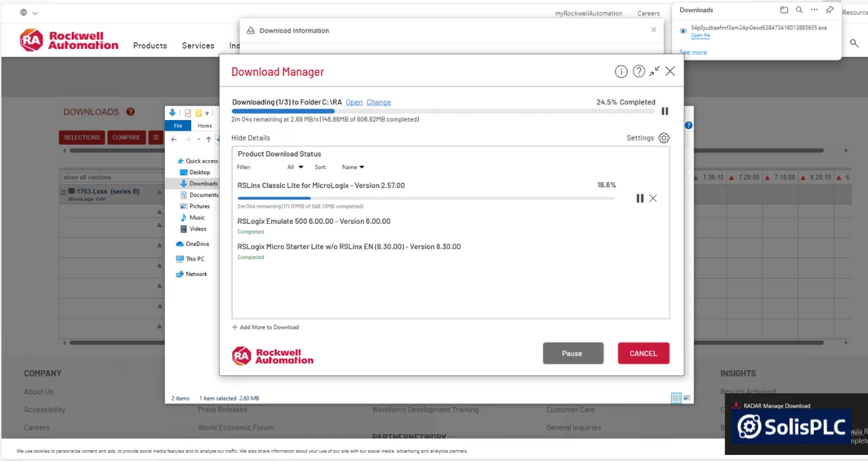Pause the RSLinx Classic Lite download via its pause icon
The image size is (868, 461).
(x=639, y=198)
